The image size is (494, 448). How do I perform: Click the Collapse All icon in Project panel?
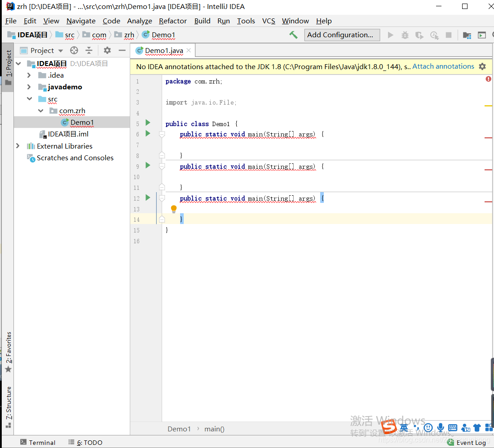(89, 51)
